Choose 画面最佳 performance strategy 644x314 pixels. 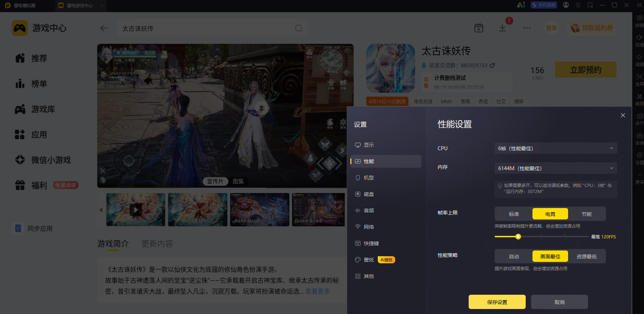pos(550,257)
